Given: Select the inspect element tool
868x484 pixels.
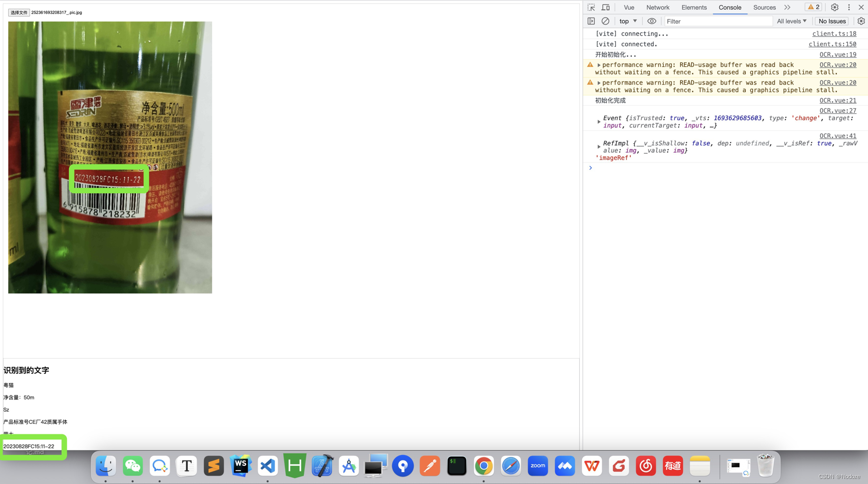Looking at the screenshot, I should [590, 8].
